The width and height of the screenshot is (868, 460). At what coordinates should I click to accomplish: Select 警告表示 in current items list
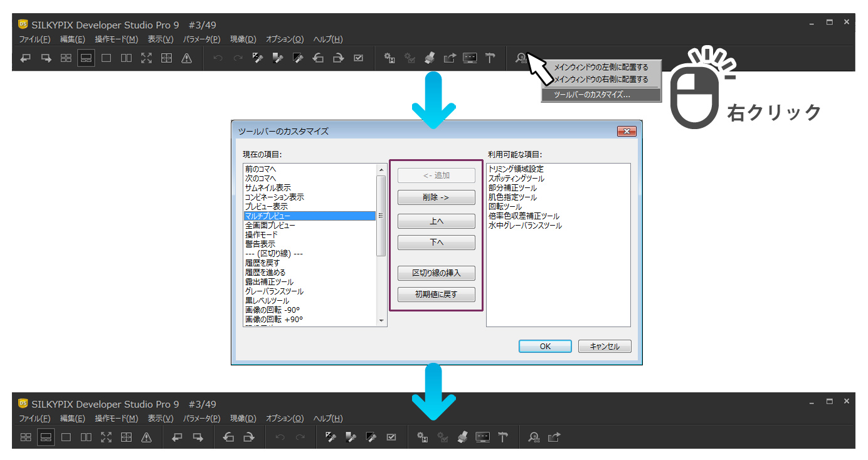[x=310, y=244]
